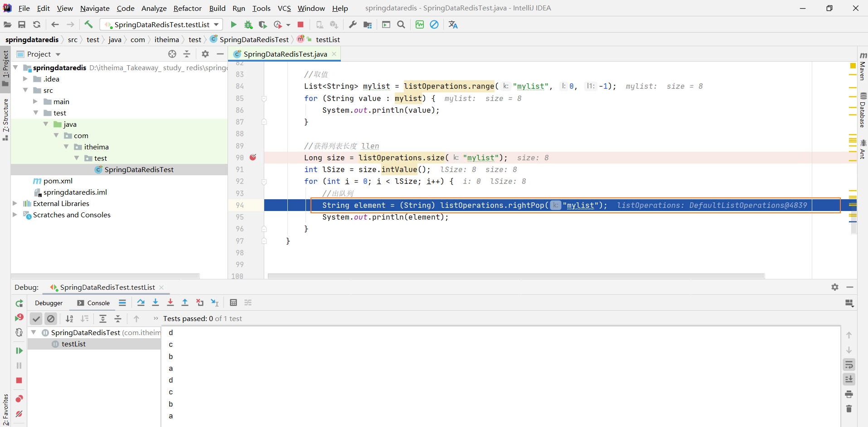Switch to the Debugger tab
Viewport: 868px width, 427px height.
pos(48,303)
